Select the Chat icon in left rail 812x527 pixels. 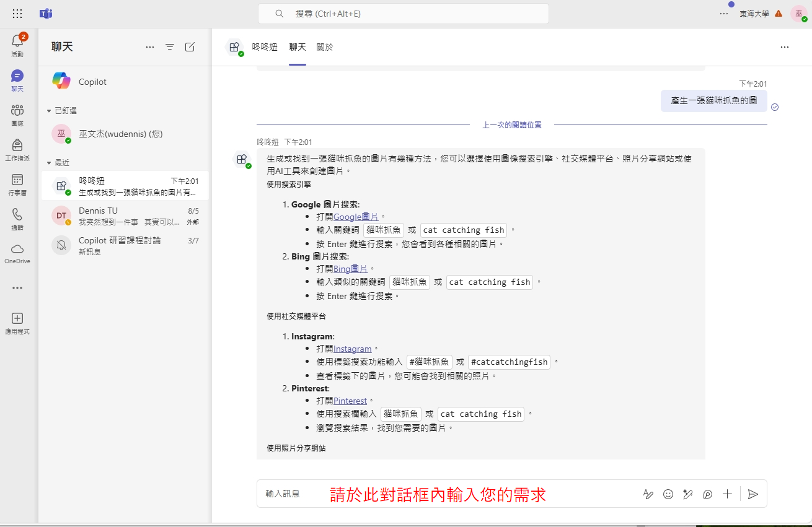(17, 76)
